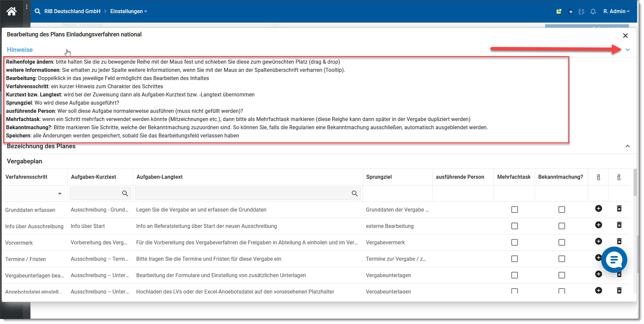
Task: Click the search magnifier in top bar
Action: click(x=38, y=11)
